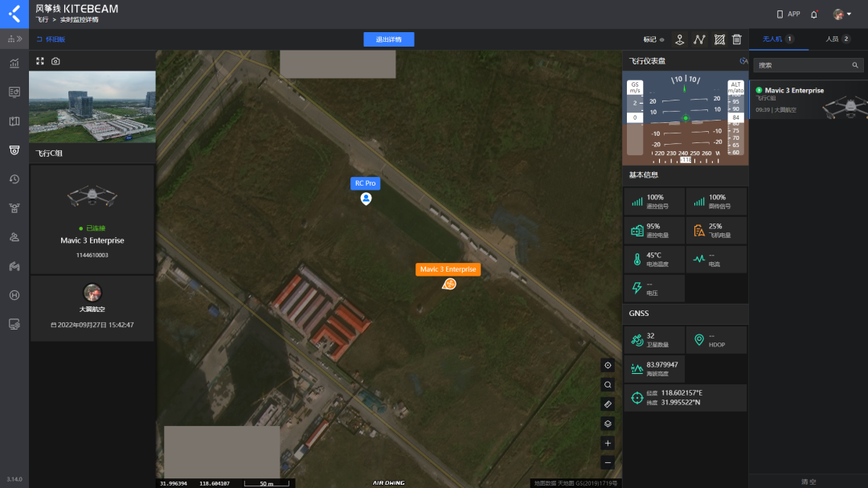Click the 32 卫星数量 satellite count cell
This screenshot has height=488, width=868.
(654, 339)
